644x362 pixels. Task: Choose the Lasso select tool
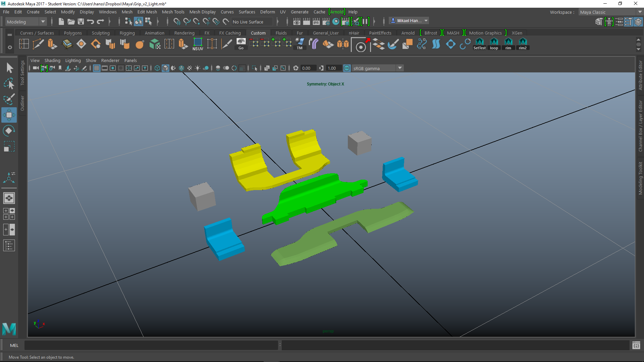[9, 83]
